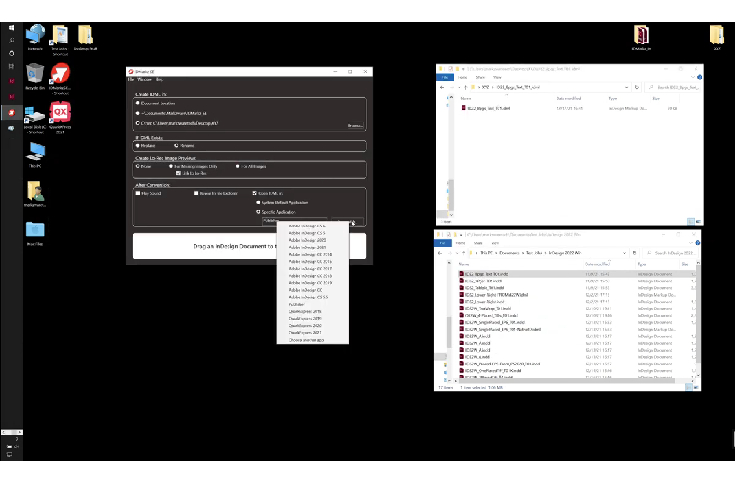Open the IDMarkz document icon at desktop top right
The image size is (735, 485).
(x=641, y=37)
